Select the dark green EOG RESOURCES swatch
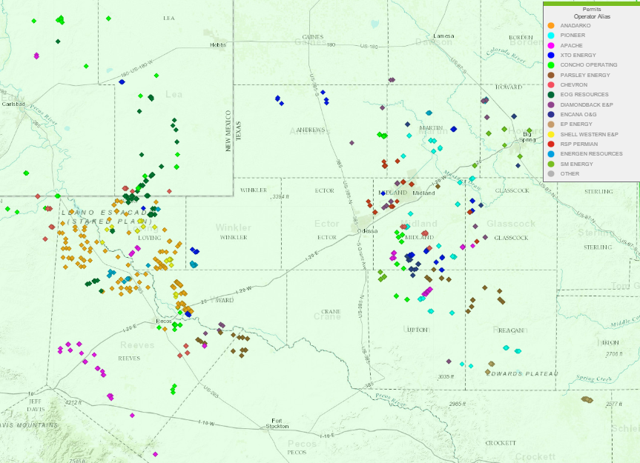640x463 pixels. point(551,95)
